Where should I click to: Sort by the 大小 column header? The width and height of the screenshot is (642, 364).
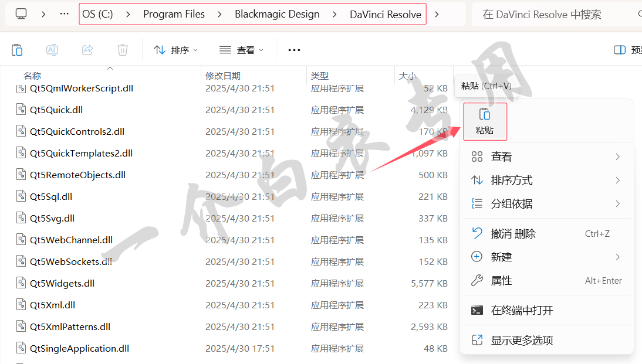click(407, 76)
